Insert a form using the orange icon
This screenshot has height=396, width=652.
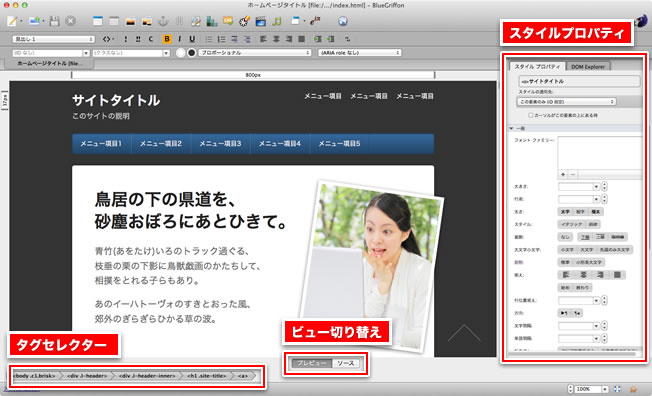[228, 20]
